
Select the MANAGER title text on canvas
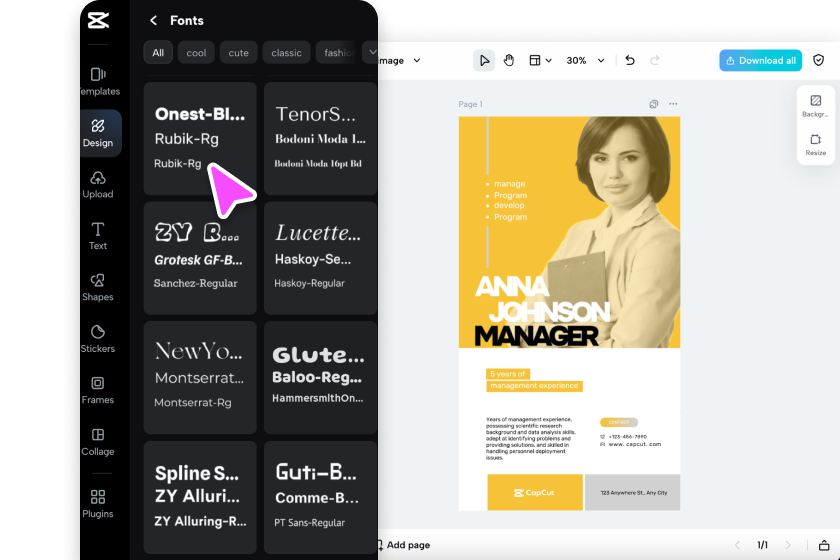(536, 336)
